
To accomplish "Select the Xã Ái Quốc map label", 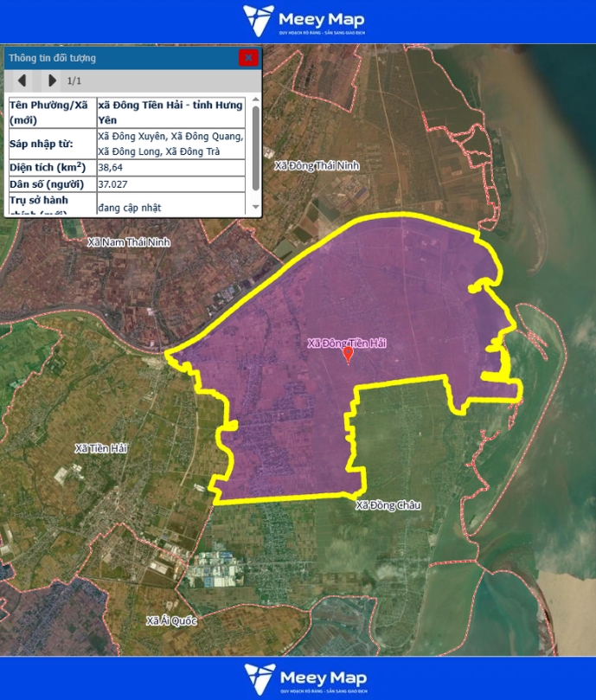I will 171,620.
